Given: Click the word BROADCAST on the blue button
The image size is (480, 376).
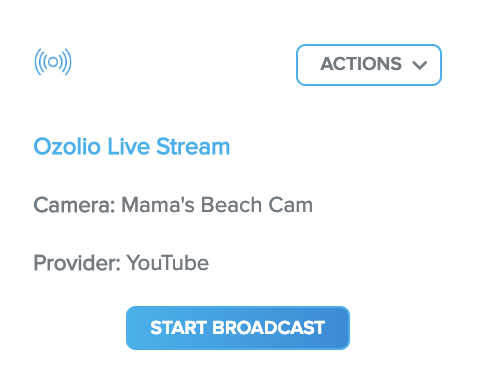Looking at the screenshot, I should point(268,328).
